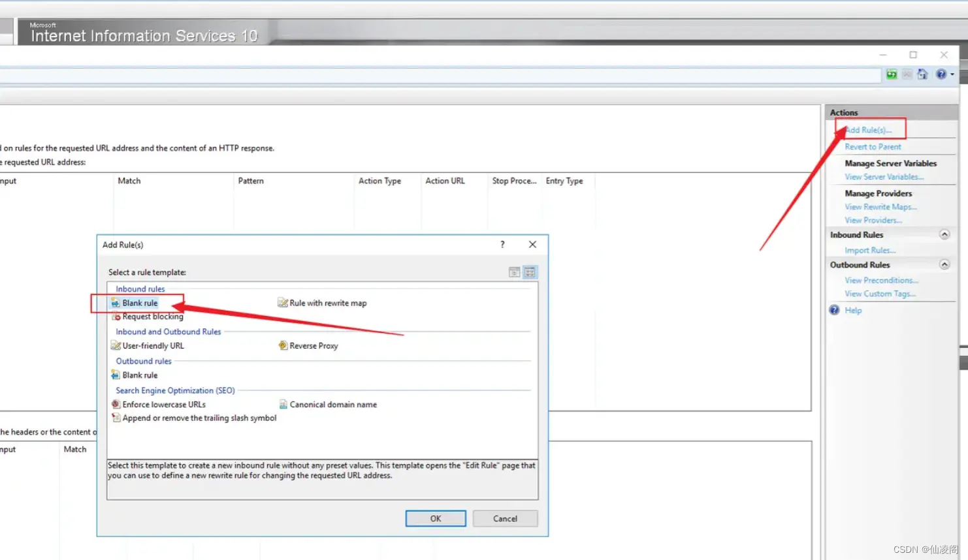
Task: Click the Manage Server Variables heading
Action: tap(891, 163)
